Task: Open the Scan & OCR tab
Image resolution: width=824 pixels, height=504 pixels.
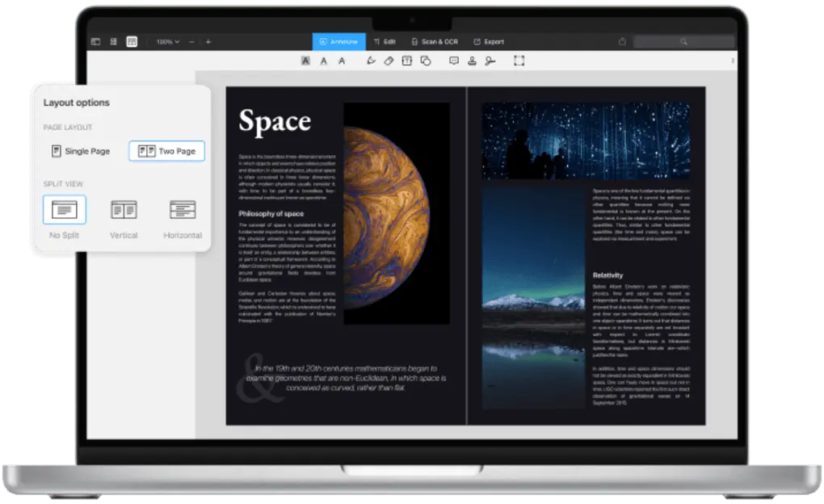Action: coord(436,41)
